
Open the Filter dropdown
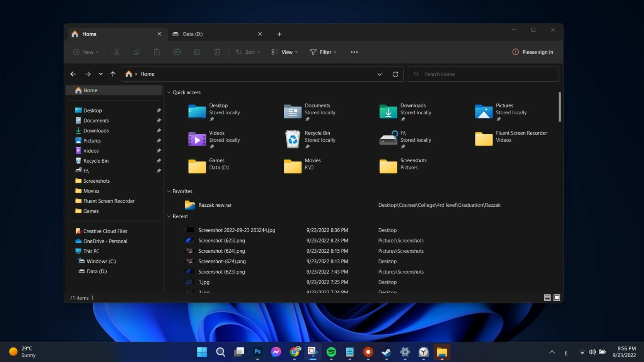pyautogui.click(x=323, y=52)
